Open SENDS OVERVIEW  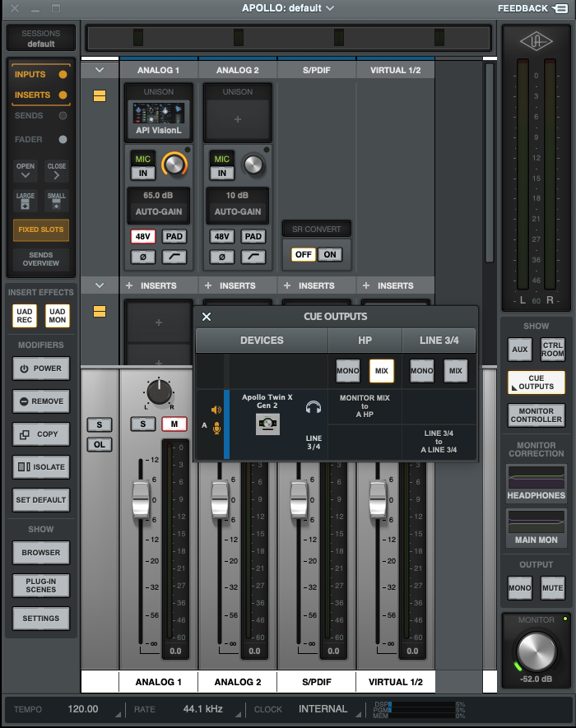[x=41, y=259]
